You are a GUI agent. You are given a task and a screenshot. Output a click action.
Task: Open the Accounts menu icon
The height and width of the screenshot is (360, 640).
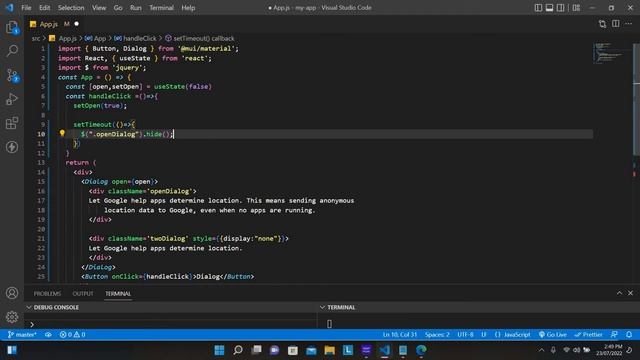point(12,293)
